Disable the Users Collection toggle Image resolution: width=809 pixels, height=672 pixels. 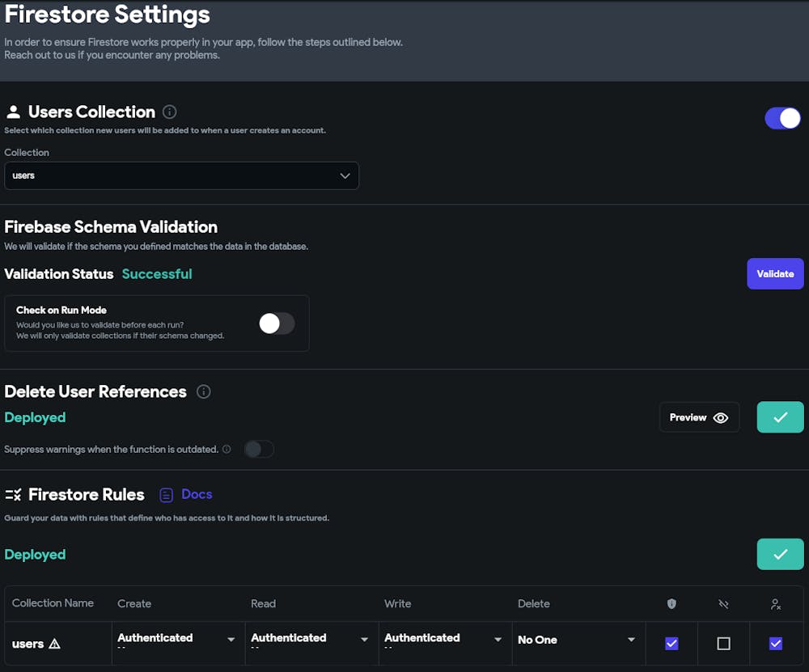coord(782,118)
